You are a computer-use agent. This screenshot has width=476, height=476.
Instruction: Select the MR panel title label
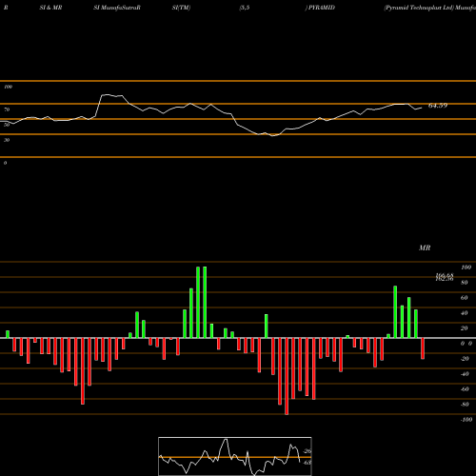[x=425, y=248]
